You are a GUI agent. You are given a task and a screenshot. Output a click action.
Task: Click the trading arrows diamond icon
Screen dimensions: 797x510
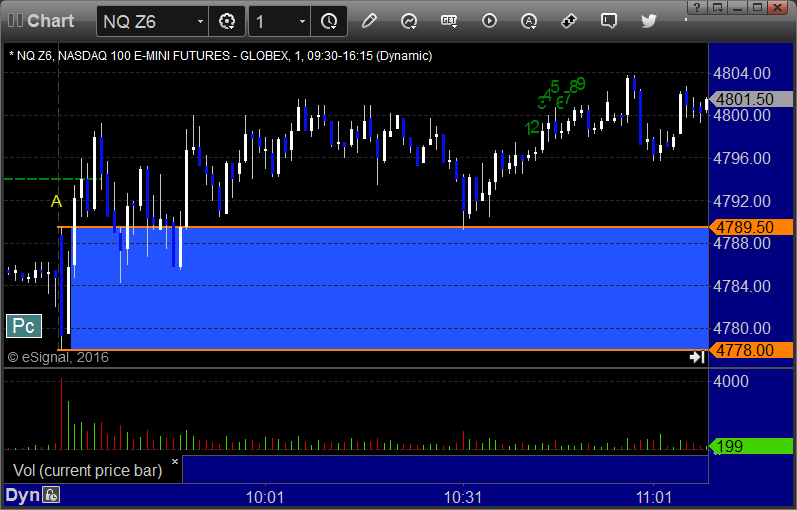(569, 21)
